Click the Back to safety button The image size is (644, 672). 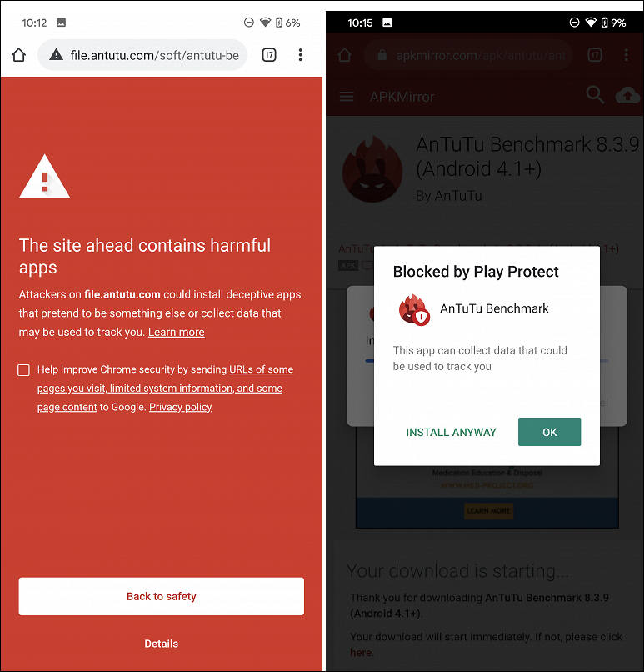162,596
